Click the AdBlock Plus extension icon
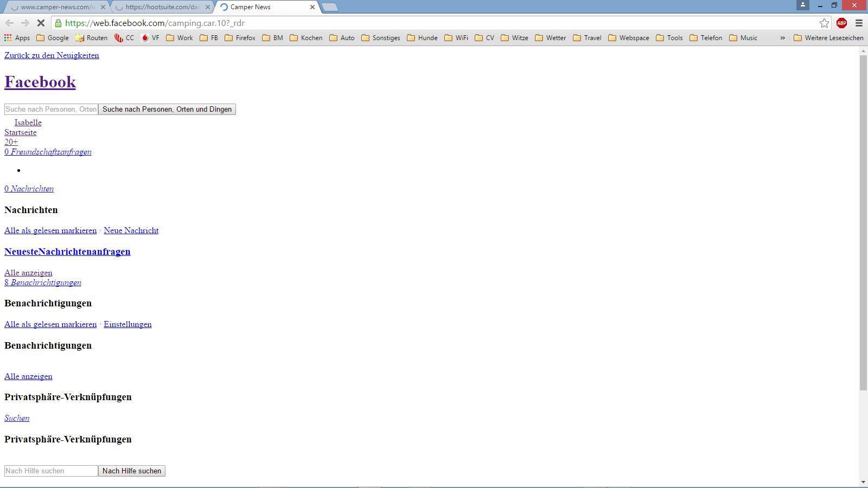The height and width of the screenshot is (488, 868). tap(841, 23)
